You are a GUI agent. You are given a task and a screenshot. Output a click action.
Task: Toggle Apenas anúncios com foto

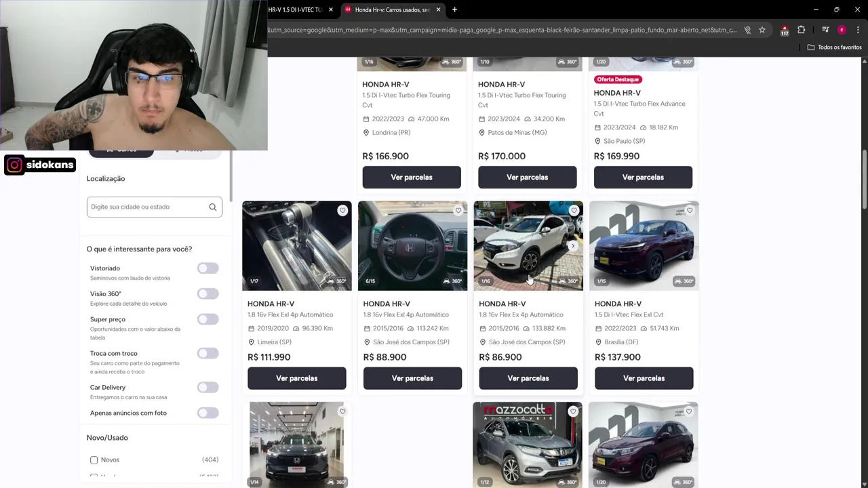pyautogui.click(x=208, y=413)
